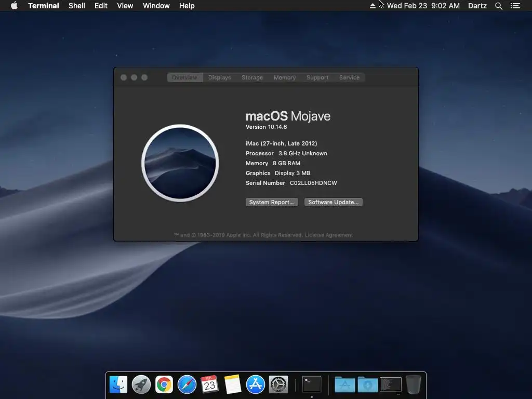Restore the minimized window thumbnail in the Dock
The image size is (532, 399).
pyautogui.click(x=391, y=384)
